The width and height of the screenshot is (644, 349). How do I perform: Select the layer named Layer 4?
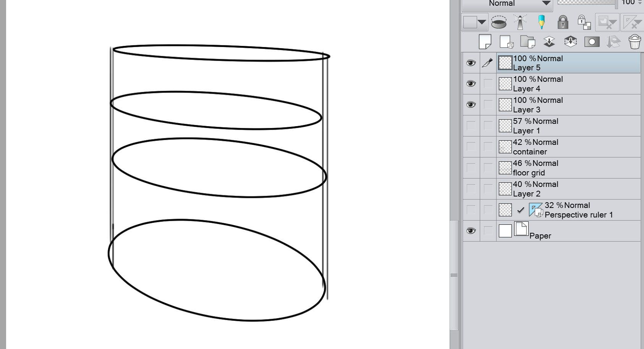click(527, 89)
